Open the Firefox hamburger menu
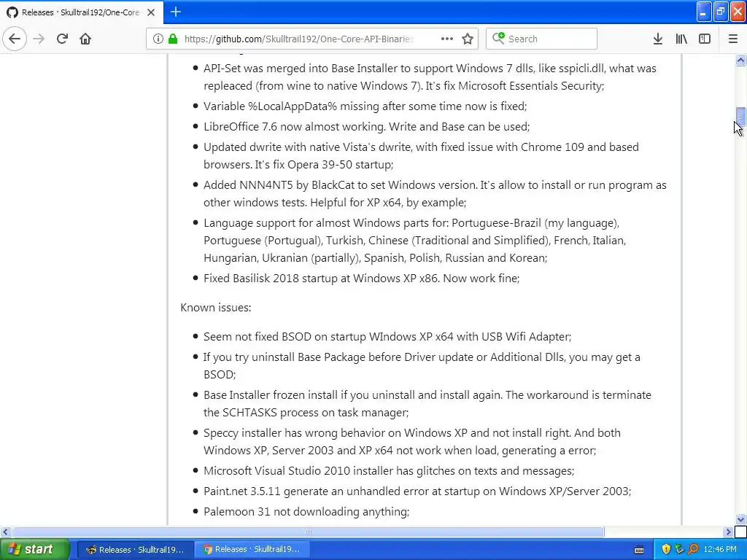The width and height of the screenshot is (747, 560). click(x=732, y=39)
